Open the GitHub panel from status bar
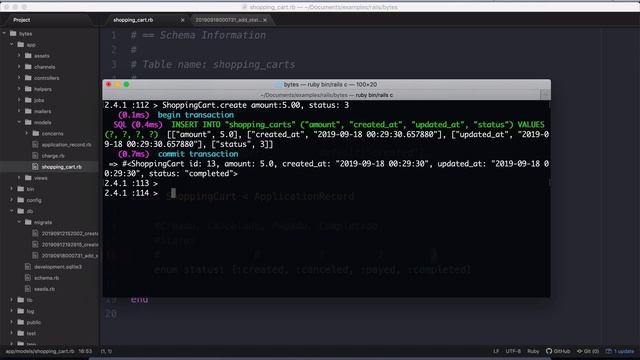Screen dimensions: 640x360 point(558,351)
